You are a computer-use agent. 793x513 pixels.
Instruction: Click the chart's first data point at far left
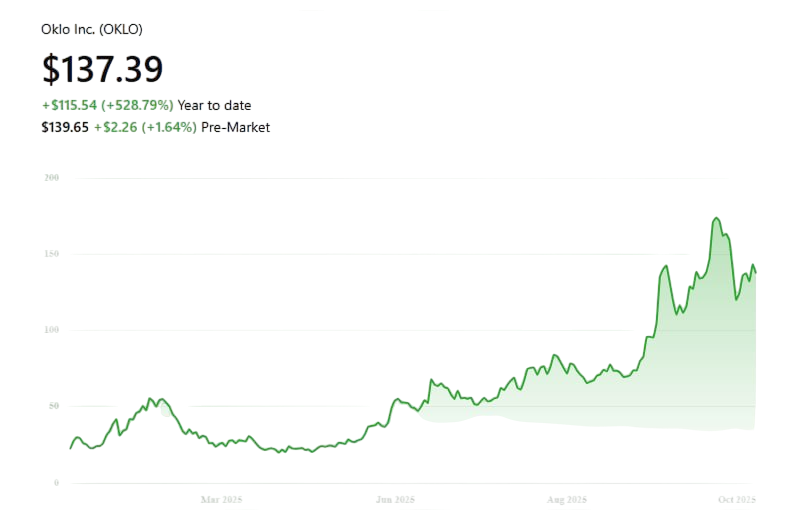pyautogui.click(x=69, y=450)
